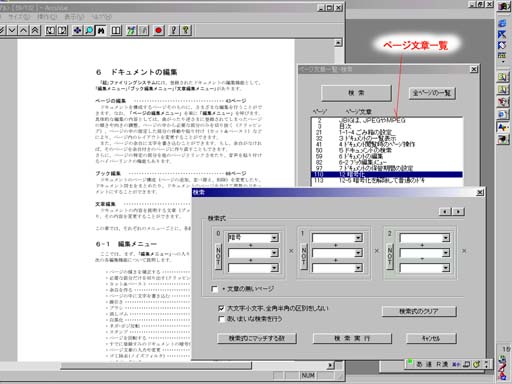
Task: Open the third dropdown in search group 1
Action: click(358, 268)
